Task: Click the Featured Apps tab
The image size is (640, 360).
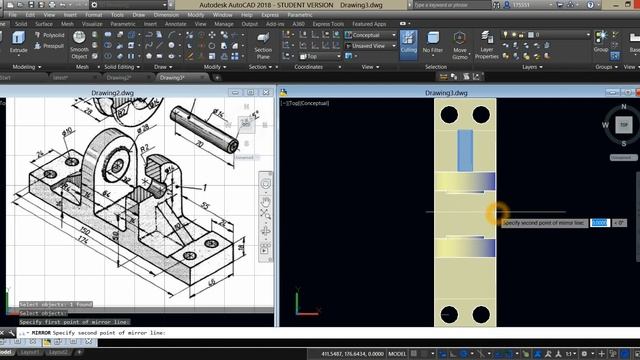Action: click(x=369, y=24)
